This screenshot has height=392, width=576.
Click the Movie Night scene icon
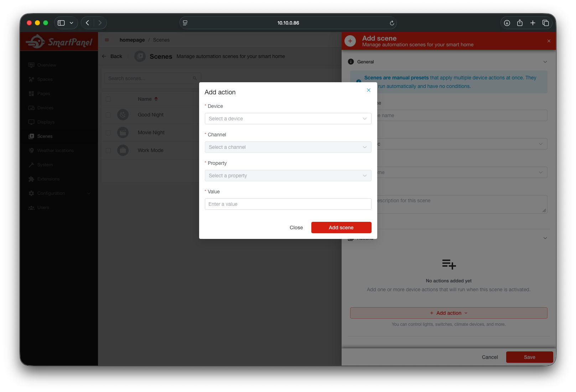[x=123, y=132]
